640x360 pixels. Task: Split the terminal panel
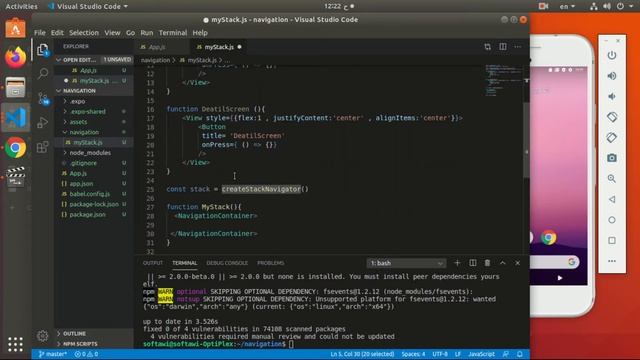(x=473, y=263)
